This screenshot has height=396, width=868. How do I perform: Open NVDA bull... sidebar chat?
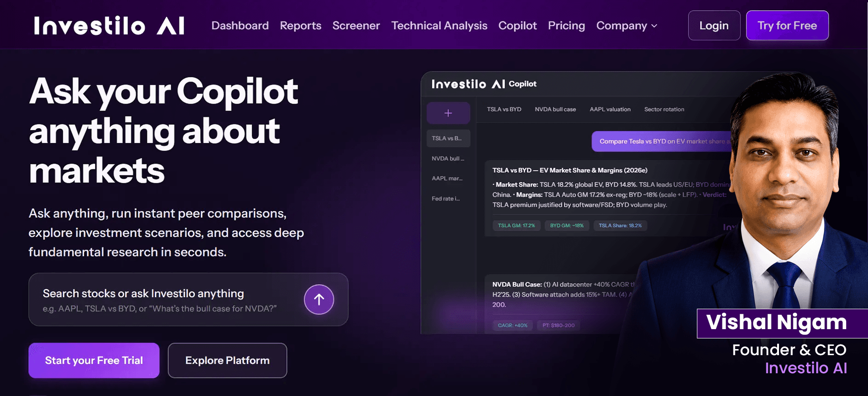pos(448,159)
